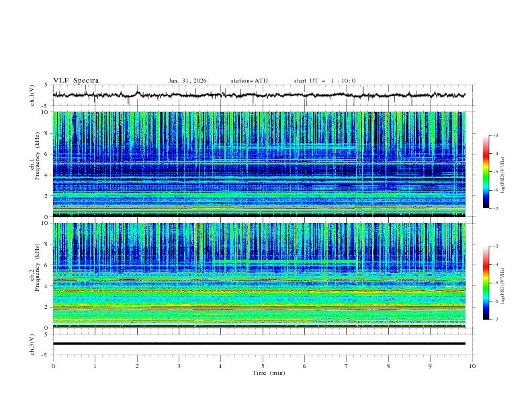Screen dimensions: 532x411
Task: Click the ch.3(V) axis label
Action: (32, 345)
